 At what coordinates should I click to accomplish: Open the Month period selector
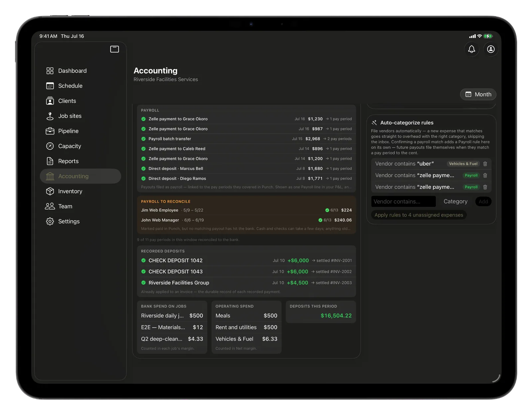pos(478,94)
